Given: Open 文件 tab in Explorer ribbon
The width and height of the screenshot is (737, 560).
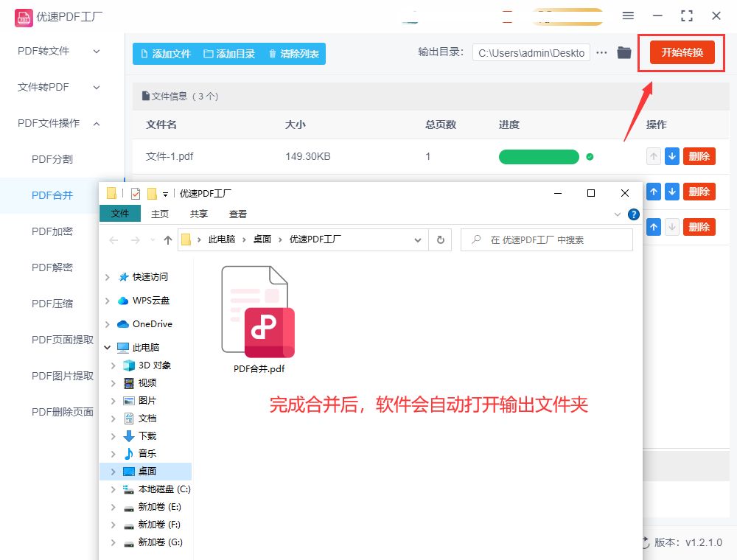Looking at the screenshot, I should [x=120, y=214].
